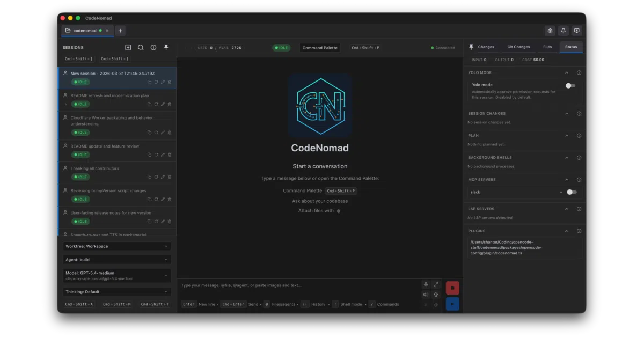Screen dimensions: 644x338
Task: Open settings gear in the top bar
Action: [550, 31]
